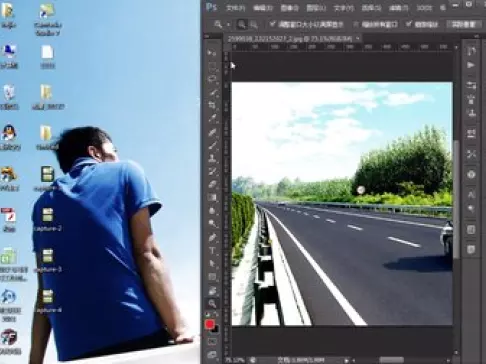Enable the zoom all windows checkbox
The image size is (486, 364).
coord(356,24)
